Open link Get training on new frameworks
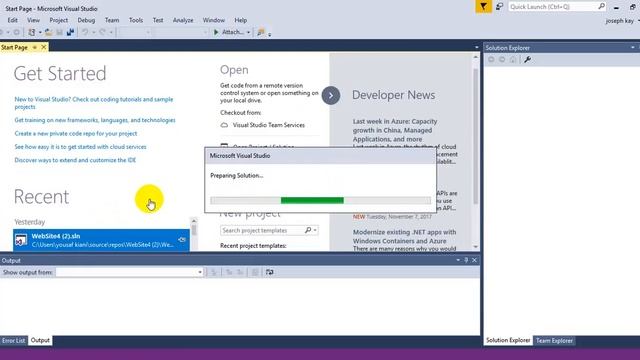Viewport: 640px width, 360px height. 95,120
